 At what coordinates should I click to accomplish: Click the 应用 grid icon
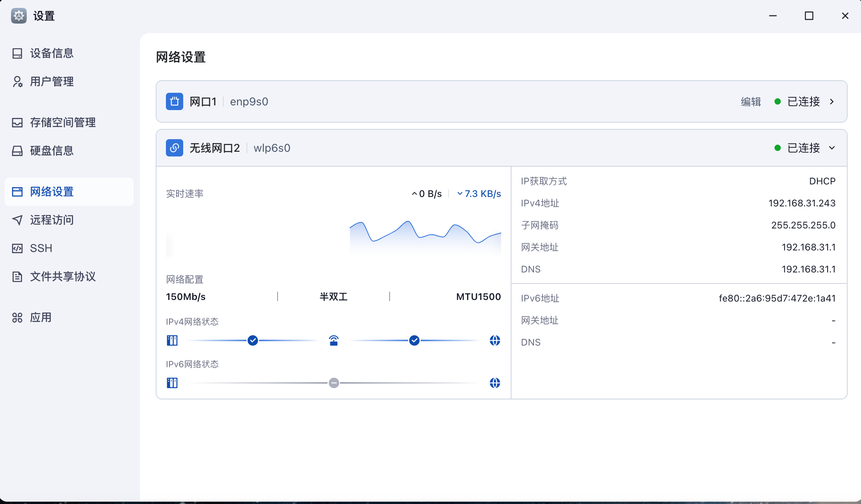coord(17,318)
